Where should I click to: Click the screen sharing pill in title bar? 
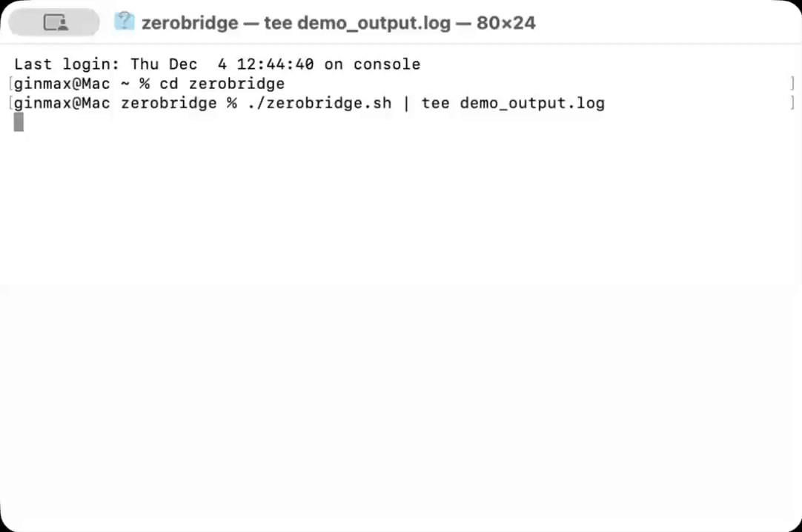click(x=53, y=23)
